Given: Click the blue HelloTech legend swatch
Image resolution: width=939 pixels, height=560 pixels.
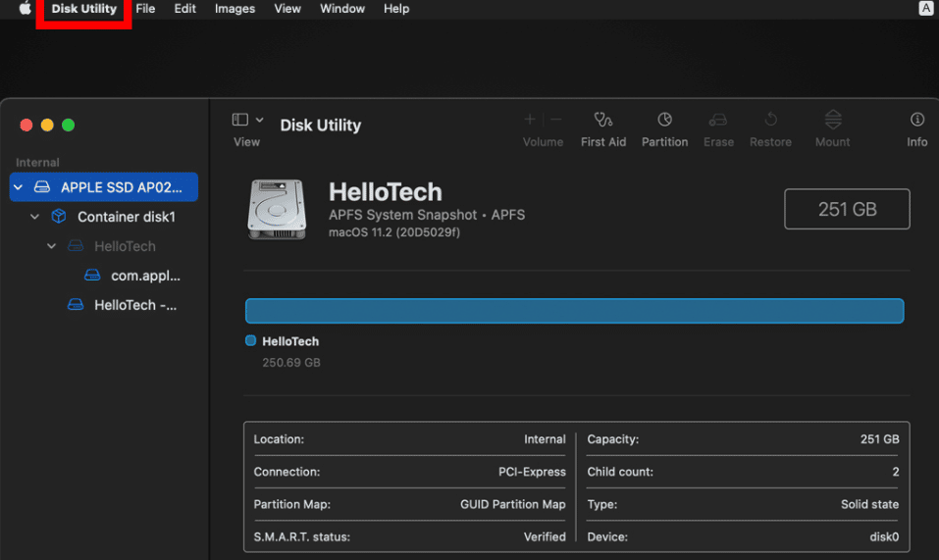Looking at the screenshot, I should point(250,340).
